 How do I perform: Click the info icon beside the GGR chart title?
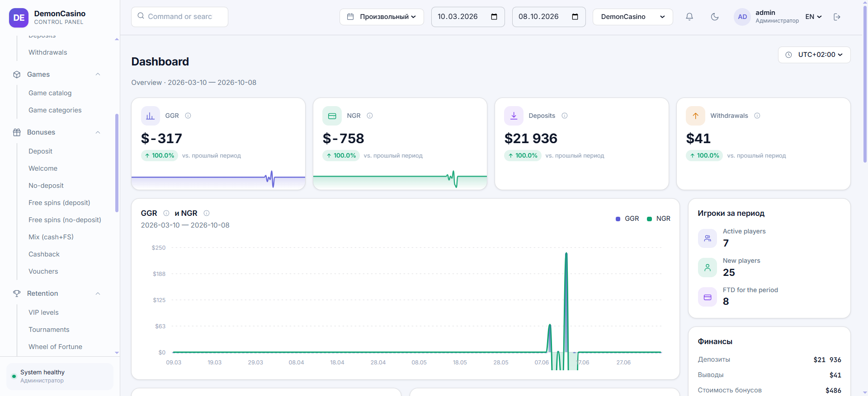pyautogui.click(x=166, y=213)
